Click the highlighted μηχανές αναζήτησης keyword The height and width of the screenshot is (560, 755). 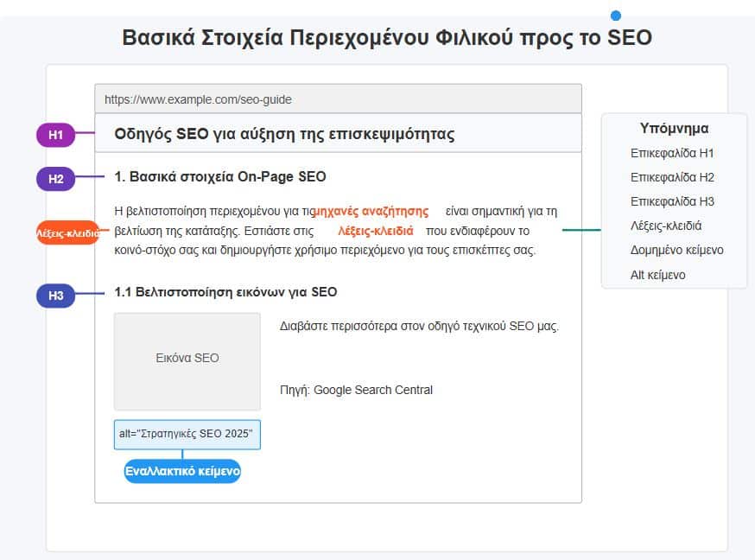(373, 211)
